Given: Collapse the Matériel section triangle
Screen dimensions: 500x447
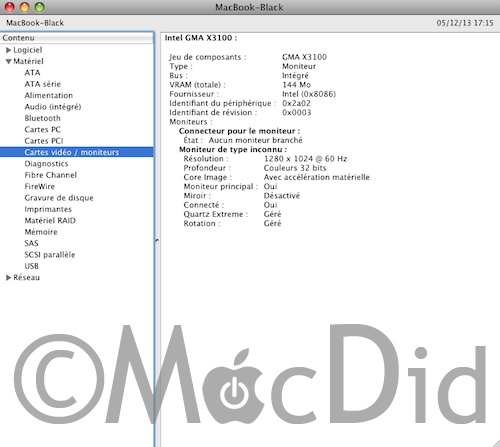Looking at the screenshot, I should [x=9, y=62].
